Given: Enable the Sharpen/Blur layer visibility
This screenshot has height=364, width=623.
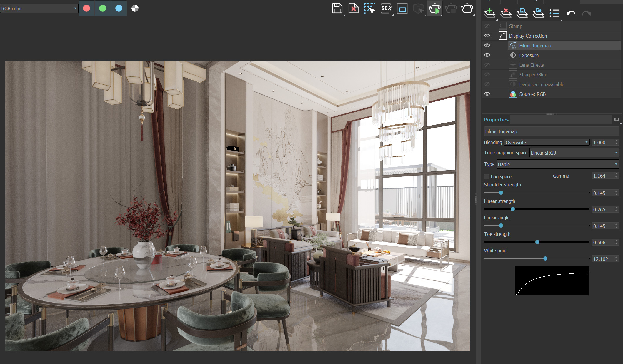Looking at the screenshot, I should point(487,74).
